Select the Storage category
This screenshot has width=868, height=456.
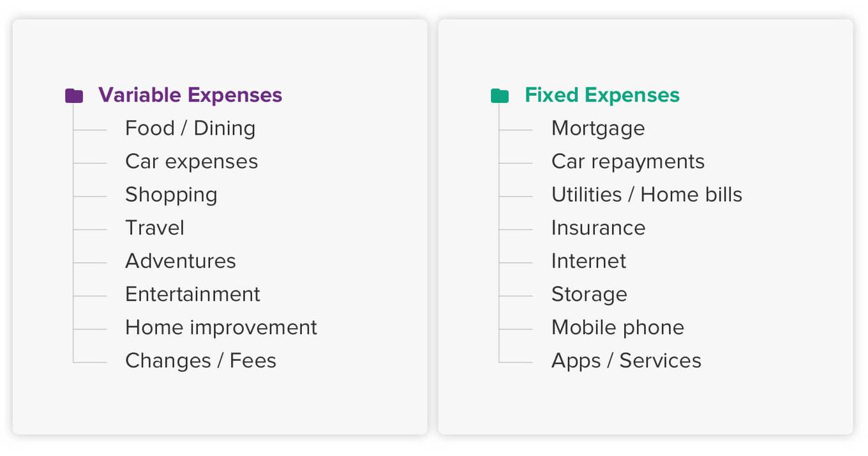click(589, 294)
